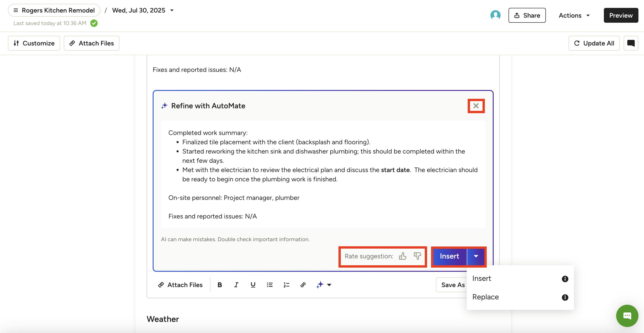Click the user profile avatar
Screen dimensions: 644x333
(x=495, y=15)
